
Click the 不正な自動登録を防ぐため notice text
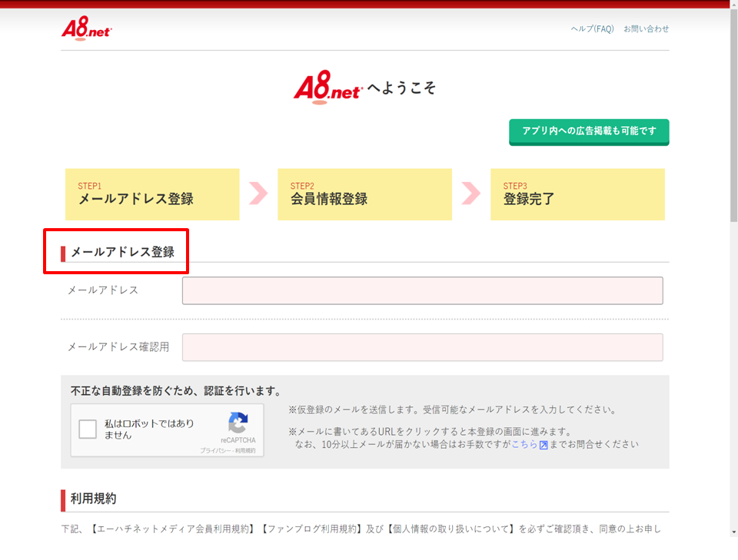coord(177,391)
